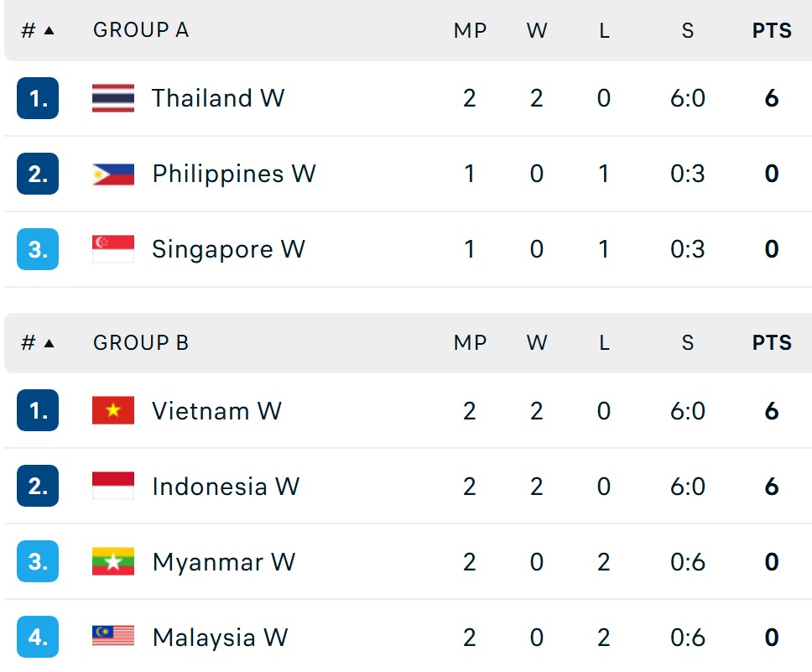
Task: Click the rank 3 badge beside Myanmar W
Action: tap(38, 562)
